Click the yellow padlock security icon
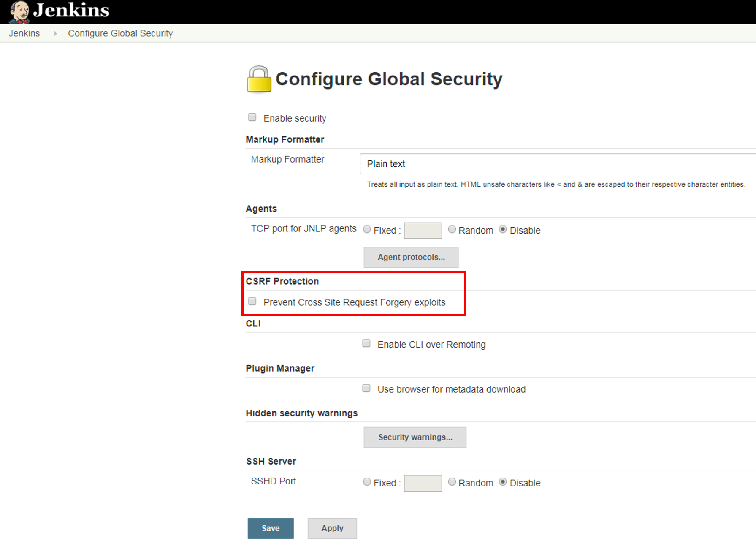 (259, 79)
